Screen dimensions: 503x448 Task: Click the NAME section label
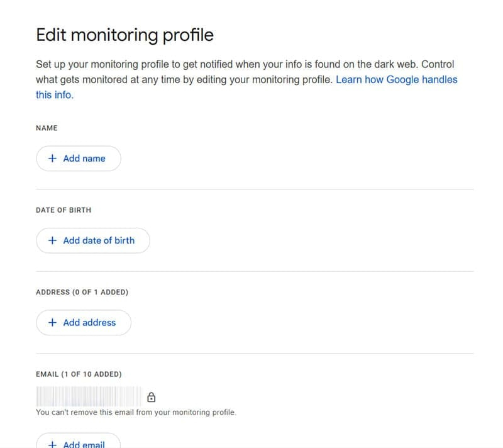tap(47, 128)
